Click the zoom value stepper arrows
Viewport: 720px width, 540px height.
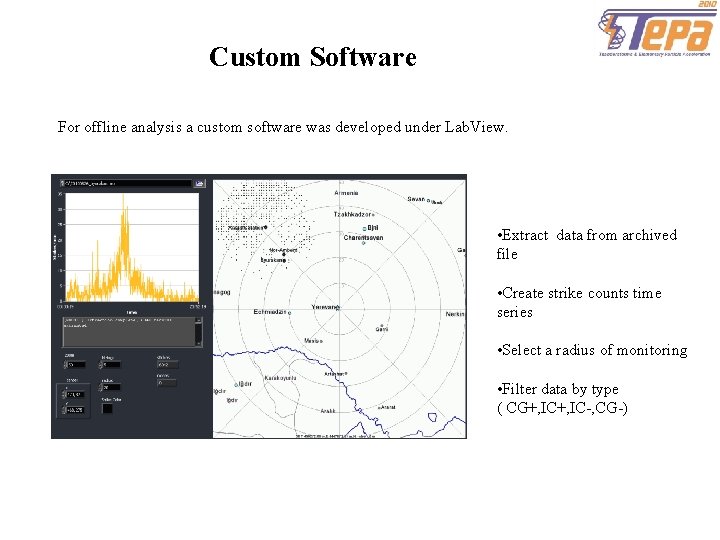point(65,365)
